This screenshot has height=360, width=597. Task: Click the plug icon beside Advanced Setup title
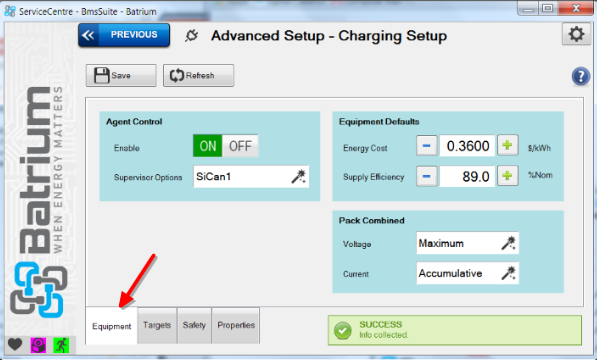tap(192, 36)
